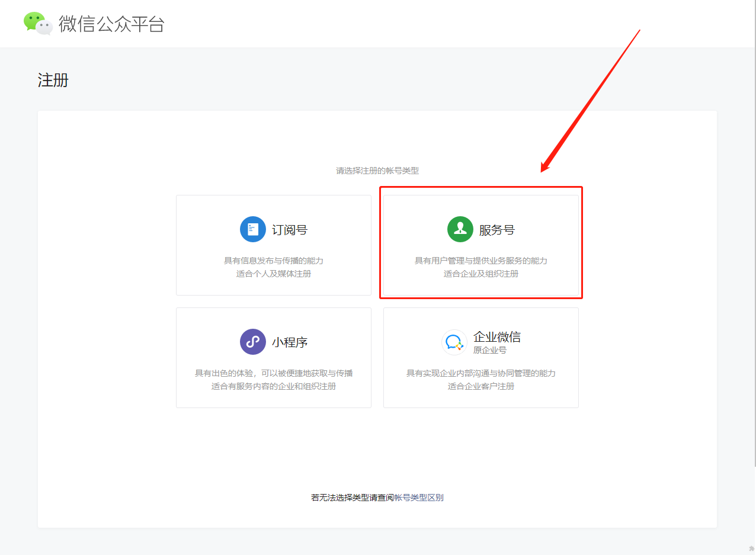756x555 pixels.
Task: Click the 请选择注册的帐号类型 prompt text
Action: [x=377, y=171]
